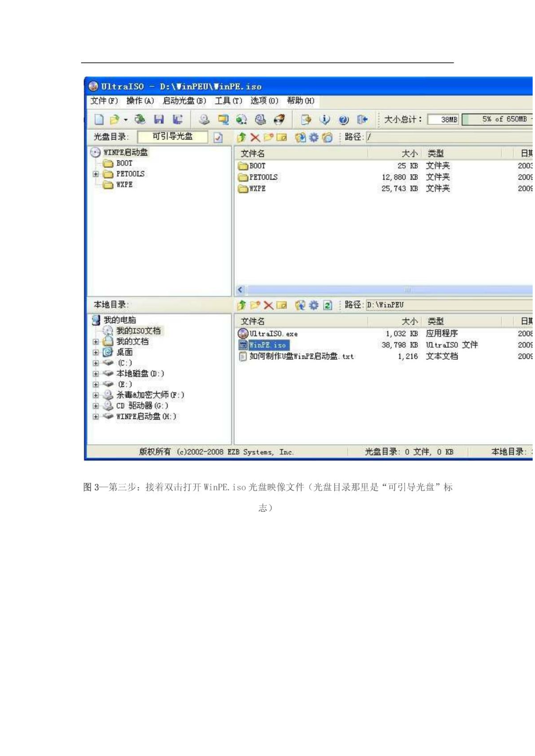Open the dropdown arrow beside Open icon
The image size is (535, 756).
point(126,120)
